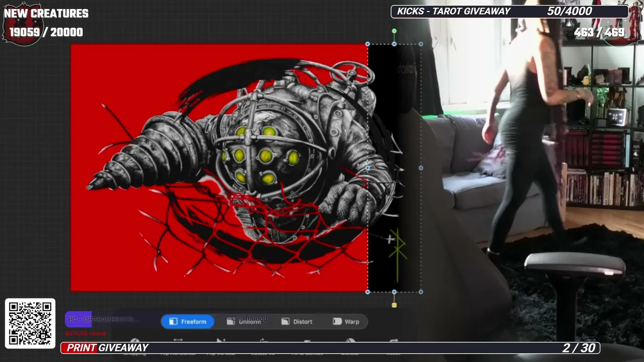Viewport: 644px width, 362px height.
Task: Click the middle-right edge transform handle
Action: pyautogui.click(x=421, y=168)
